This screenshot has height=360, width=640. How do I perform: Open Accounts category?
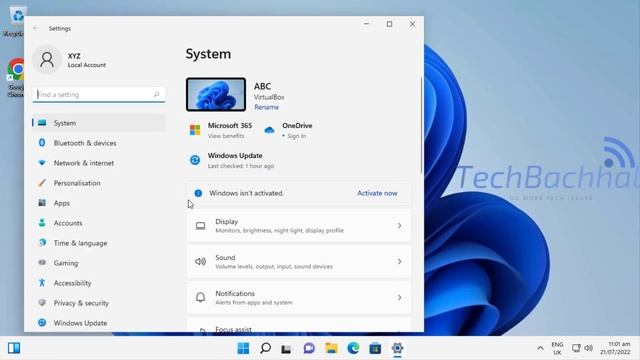[x=99, y=223]
